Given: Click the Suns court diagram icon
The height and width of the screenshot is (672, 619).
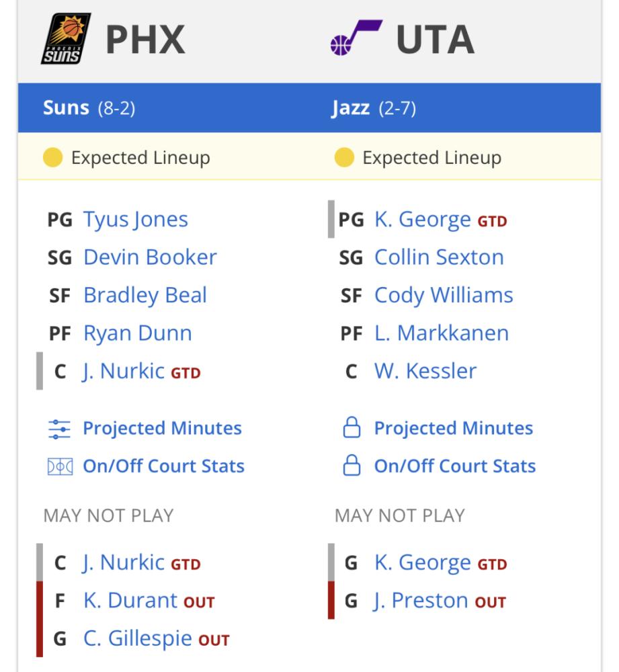Looking at the screenshot, I should coord(60,466).
